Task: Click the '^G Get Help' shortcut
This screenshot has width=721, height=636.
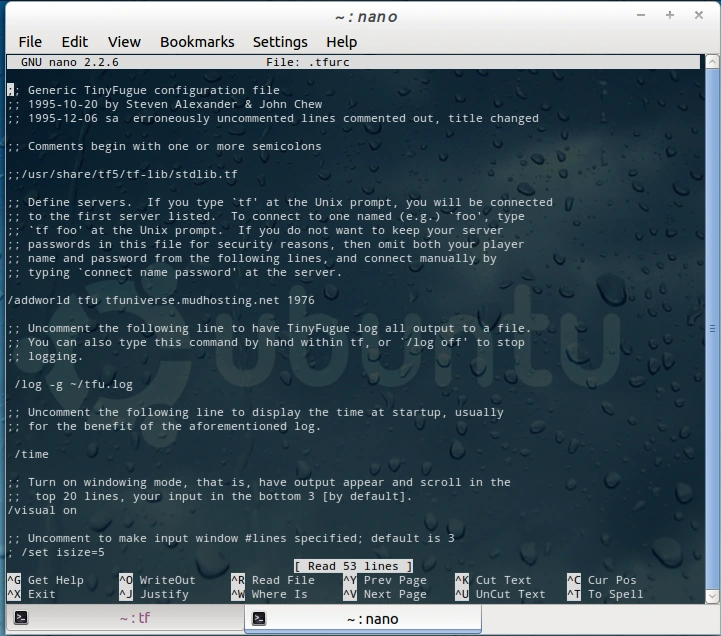Action: 46,580
